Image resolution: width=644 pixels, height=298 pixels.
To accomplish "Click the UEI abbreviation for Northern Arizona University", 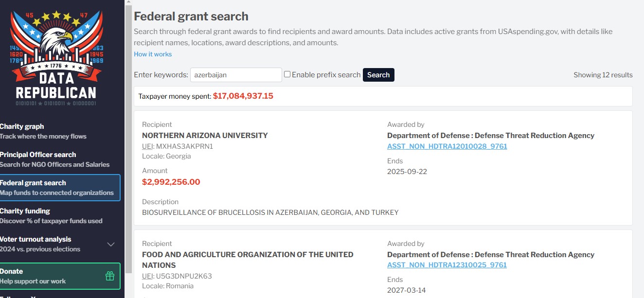I will pyautogui.click(x=148, y=146).
